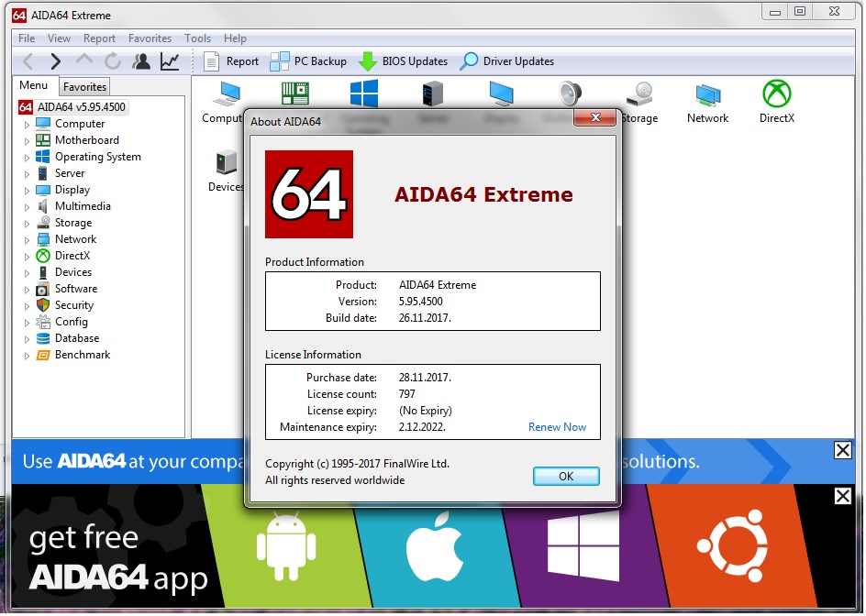Open the Help menu
The width and height of the screenshot is (866, 616).
coord(235,38)
